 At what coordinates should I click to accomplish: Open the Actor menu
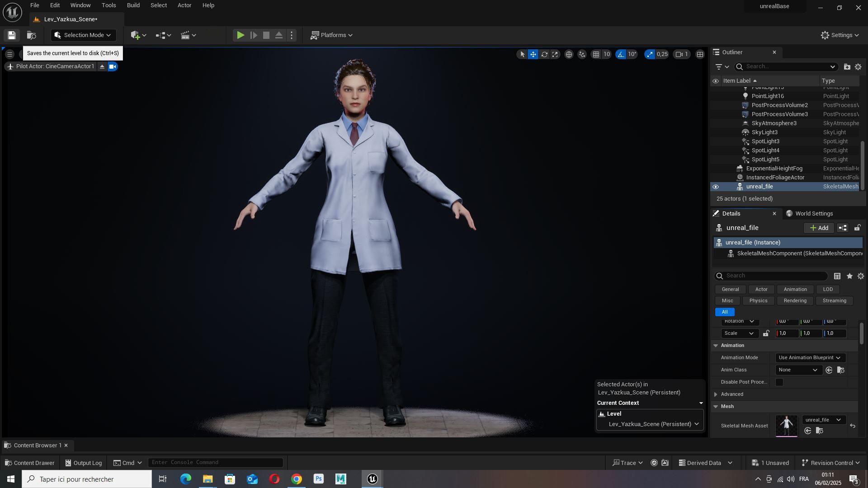184,5
